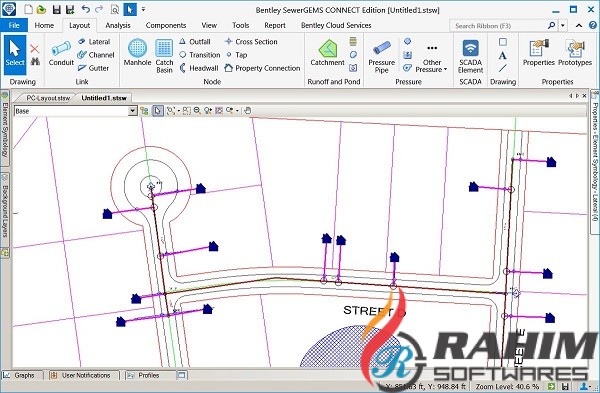600x393 pixels.
Task: Switch to the Report ribbon tab
Action: pyautogui.click(x=275, y=25)
